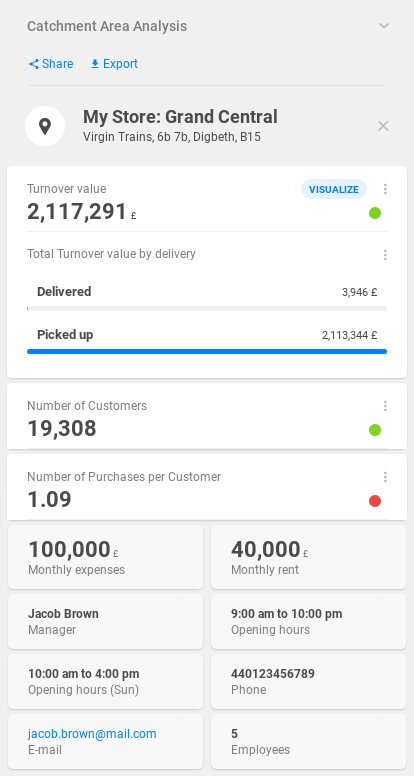The height and width of the screenshot is (776, 414).
Task: Close the My Store: Grand Central card
Action: coord(383,126)
